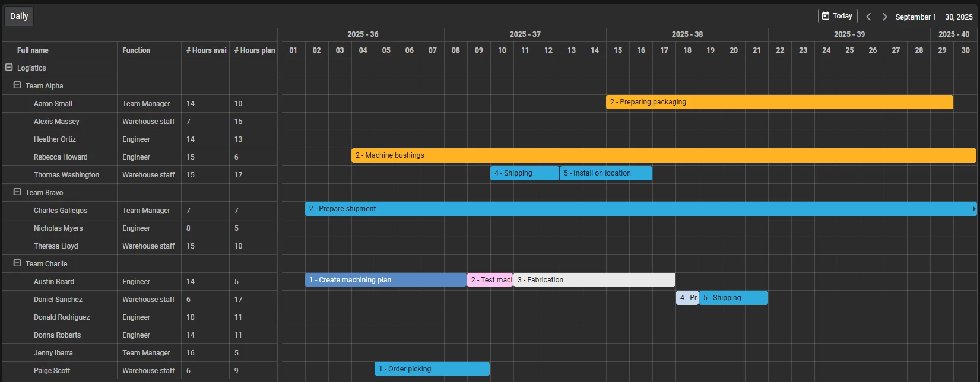
Task: Click week 2025 - 39 header
Action: 849,34
